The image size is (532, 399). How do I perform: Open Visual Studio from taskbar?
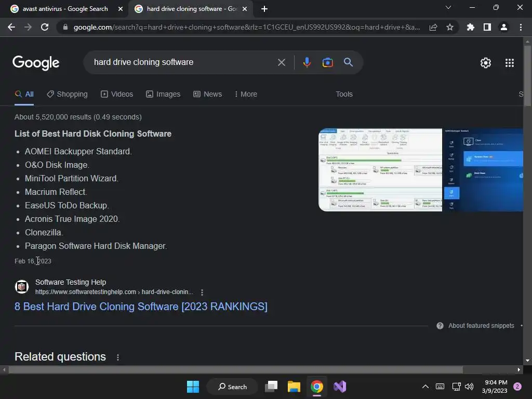click(x=340, y=387)
